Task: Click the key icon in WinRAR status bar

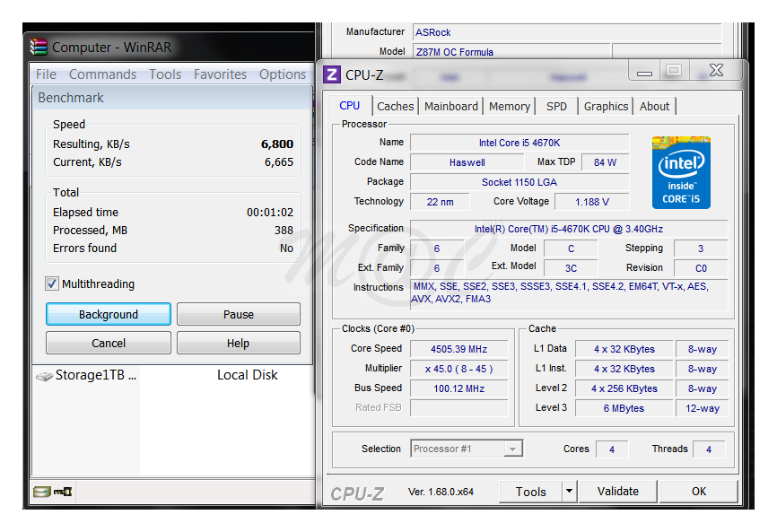Action: point(63,492)
